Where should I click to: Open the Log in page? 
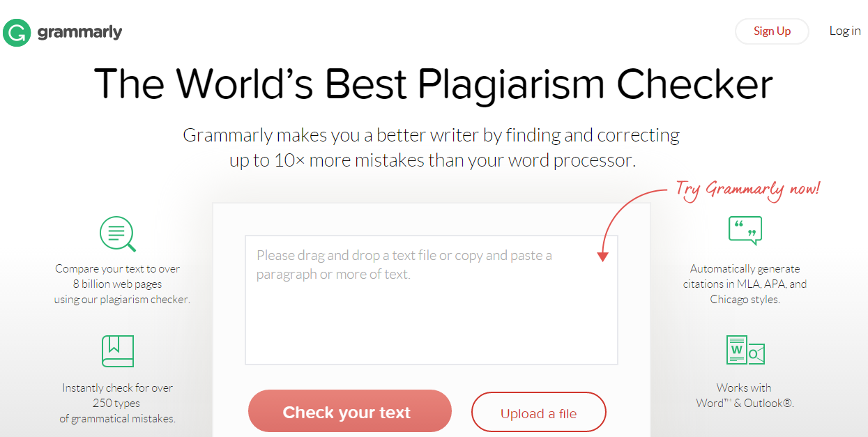click(x=845, y=31)
